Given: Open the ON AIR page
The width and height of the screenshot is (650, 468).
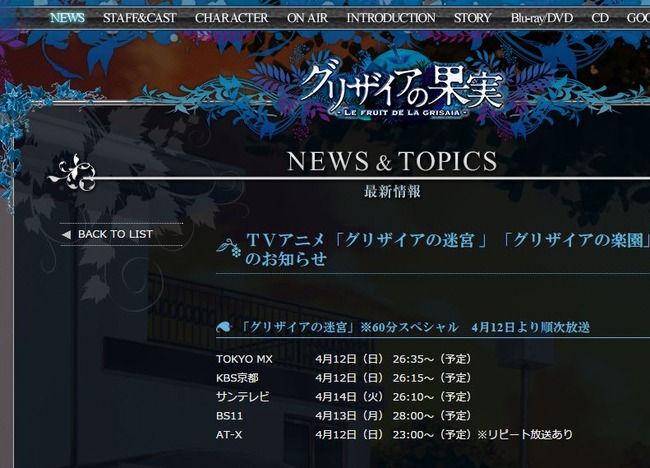Looking at the screenshot, I should point(307,18).
